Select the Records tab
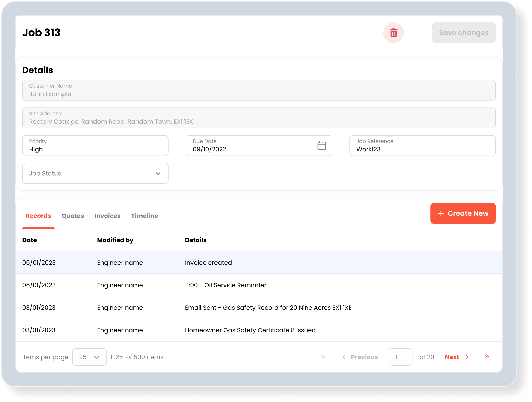The width and height of the screenshot is (532, 402). tap(39, 216)
